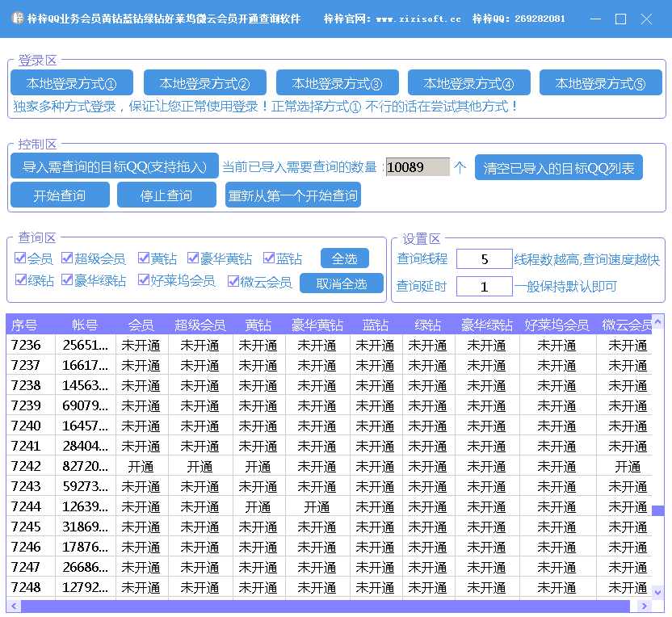Click the scroll left arrow of table
This screenshot has width=672, height=617.
(13, 606)
